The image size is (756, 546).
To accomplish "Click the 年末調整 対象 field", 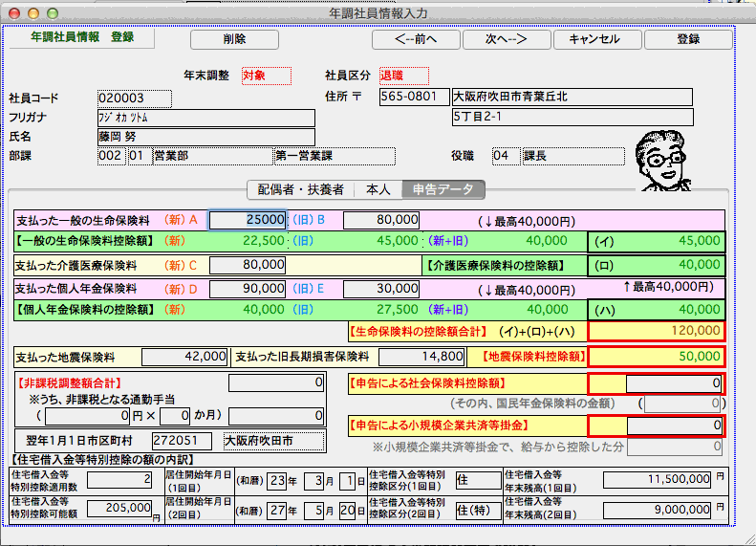I will click(264, 75).
